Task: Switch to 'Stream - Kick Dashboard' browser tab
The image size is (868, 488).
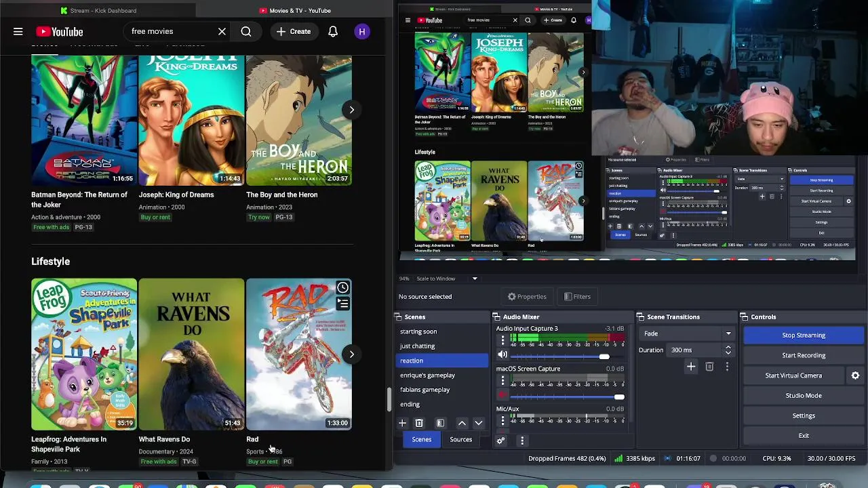Action: (x=98, y=10)
